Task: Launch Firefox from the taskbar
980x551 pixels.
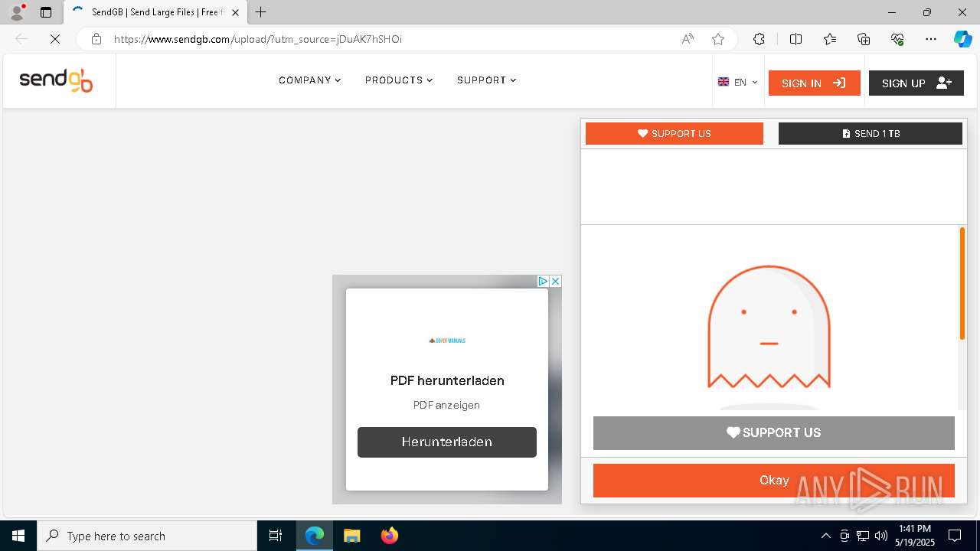Action: point(389,536)
